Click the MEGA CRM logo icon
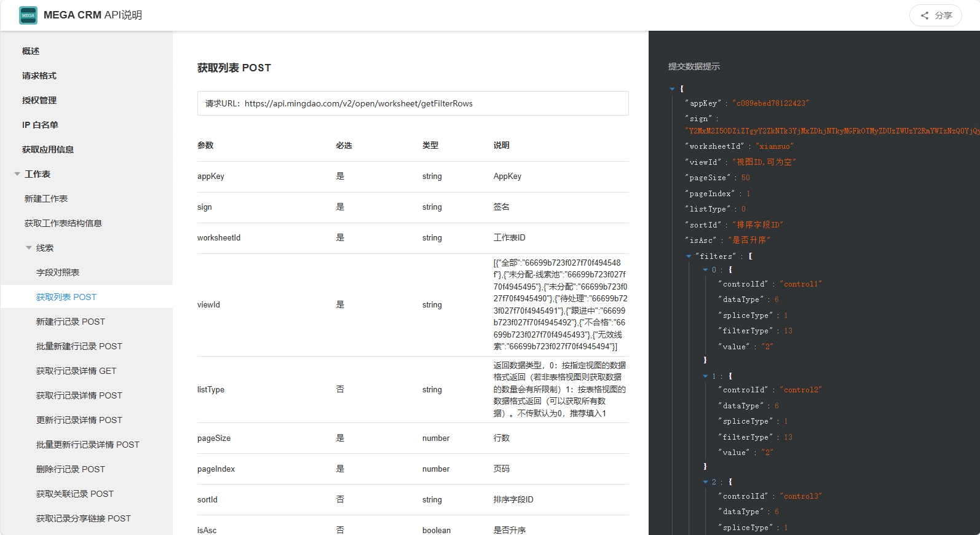The image size is (980, 535). (28, 15)
